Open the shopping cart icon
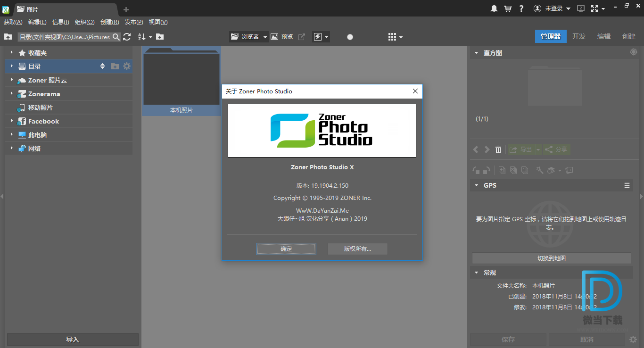Screen dimensions: 644x348 click(508, 8)
